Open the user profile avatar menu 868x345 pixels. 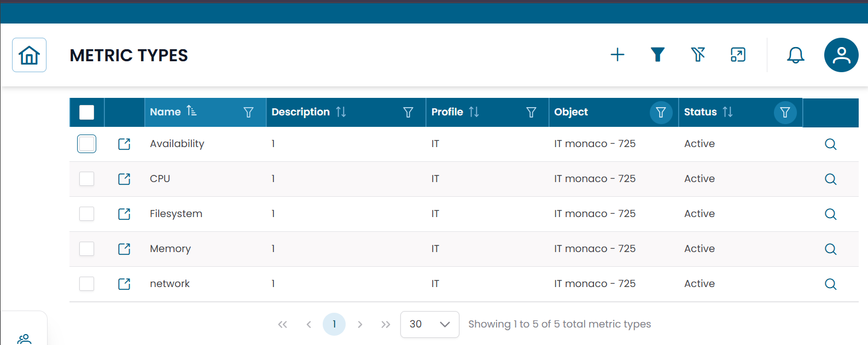pyautogui.click(x=841, y=55)
